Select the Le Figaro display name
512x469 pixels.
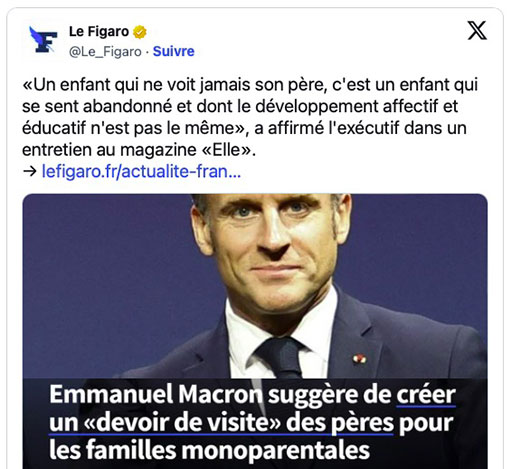pos(99,32)
